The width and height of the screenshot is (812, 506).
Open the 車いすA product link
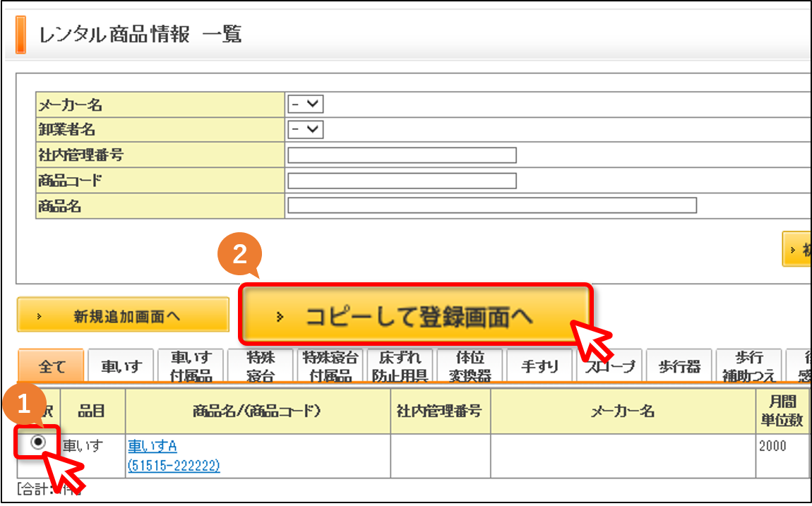pyautogui.click(x=153, y=445)
